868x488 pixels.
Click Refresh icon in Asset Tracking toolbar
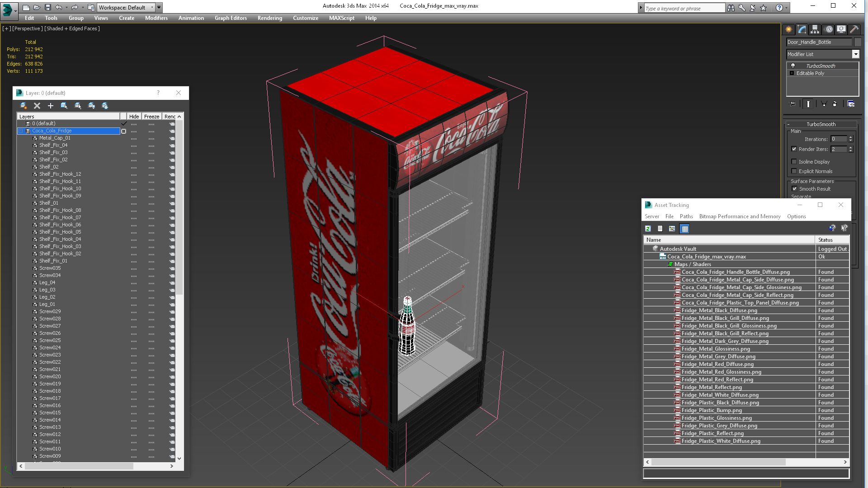pos(648,229)
